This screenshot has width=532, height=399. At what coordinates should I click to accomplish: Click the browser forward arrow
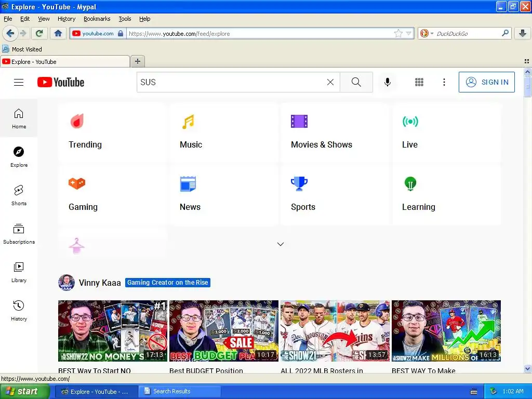pyautogui.click(x=23, y=33)
